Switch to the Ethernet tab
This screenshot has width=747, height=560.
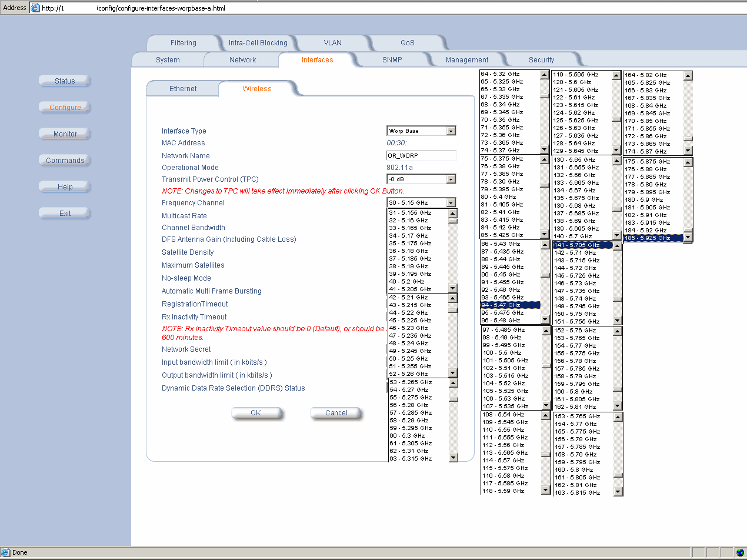pos(183,89)
